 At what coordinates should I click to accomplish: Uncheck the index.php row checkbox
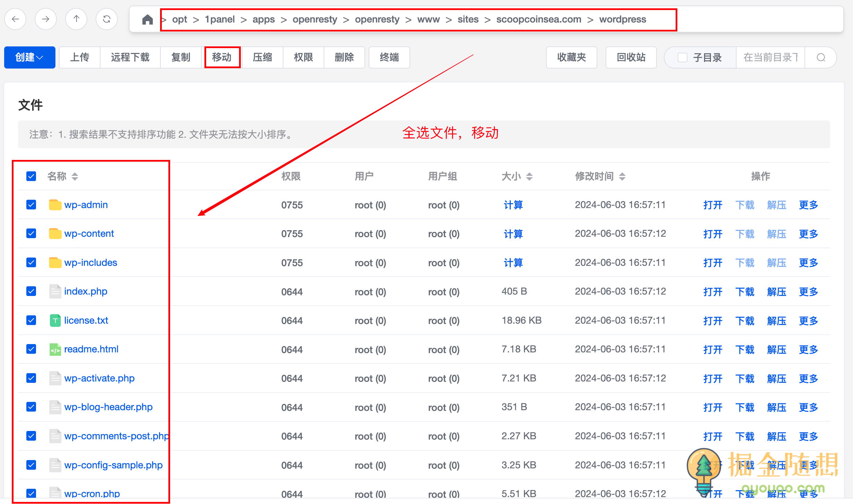[x=31, y=291]
